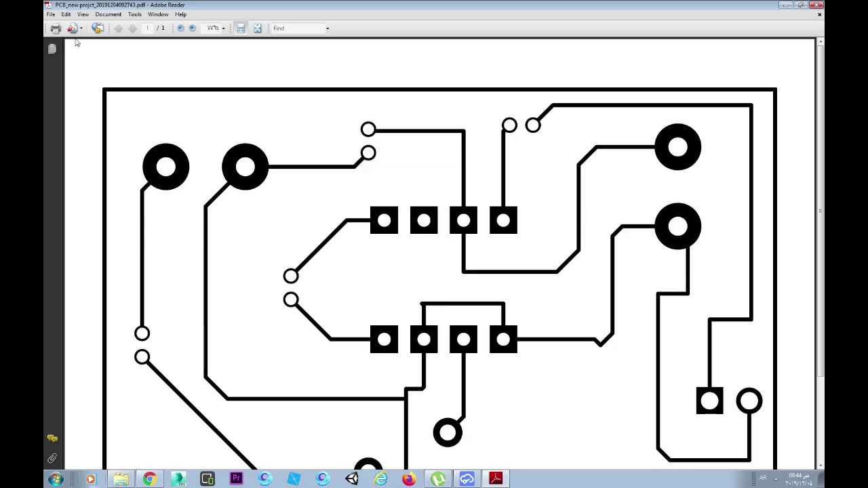Click the Zoom In button

(x=192, y=28)
